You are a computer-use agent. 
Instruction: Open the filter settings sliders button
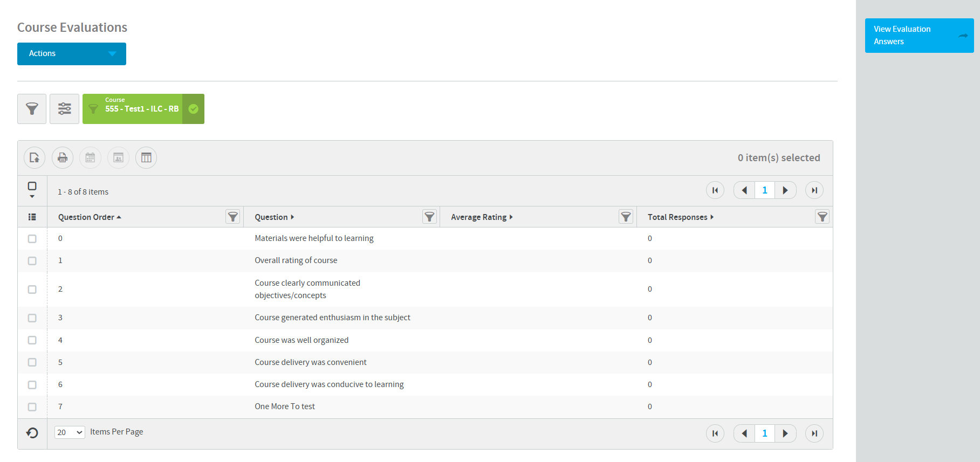coord(64,109)
